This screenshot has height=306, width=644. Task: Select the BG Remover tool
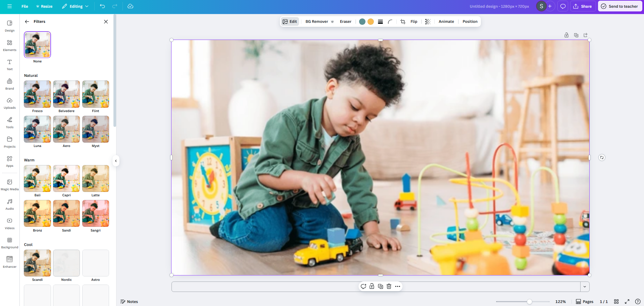[x=316, y=21]
